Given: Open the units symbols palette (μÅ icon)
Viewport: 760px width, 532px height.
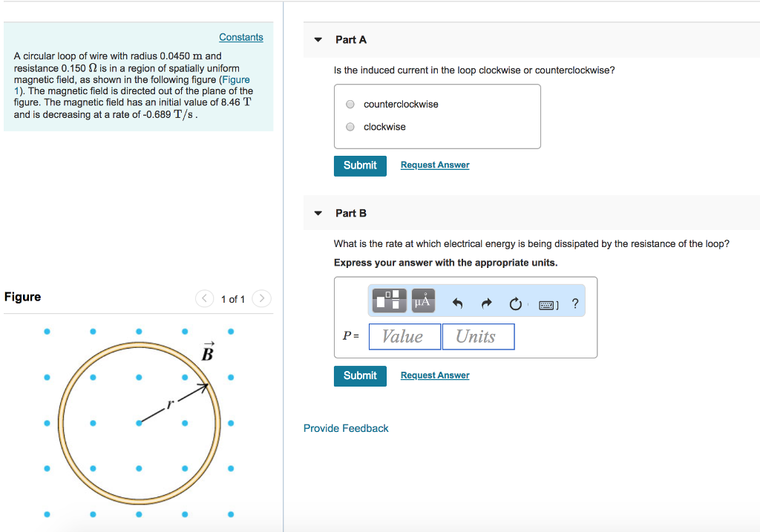Looking at the screenshot, I should pyautogui.click(x=423, y=301).
